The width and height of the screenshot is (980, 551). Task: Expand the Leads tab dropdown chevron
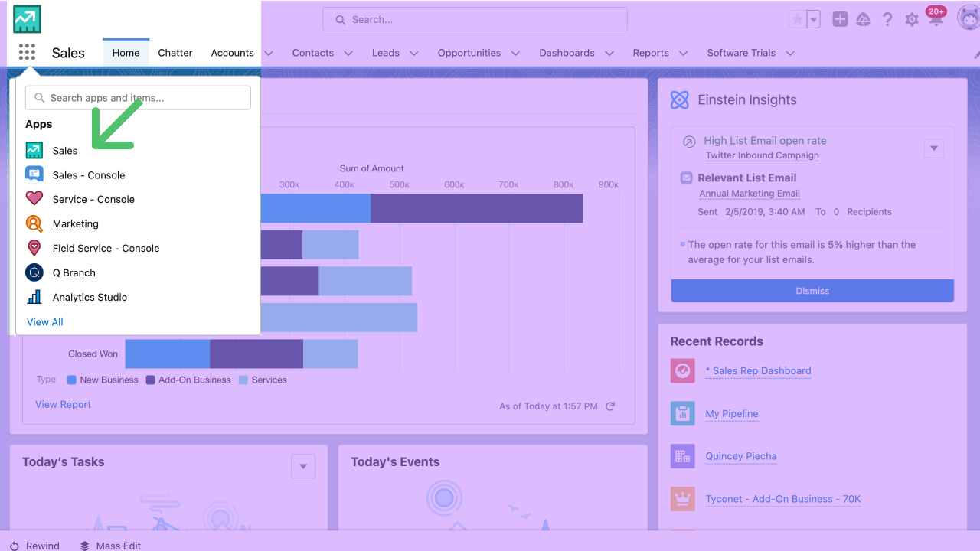point(414,53)
